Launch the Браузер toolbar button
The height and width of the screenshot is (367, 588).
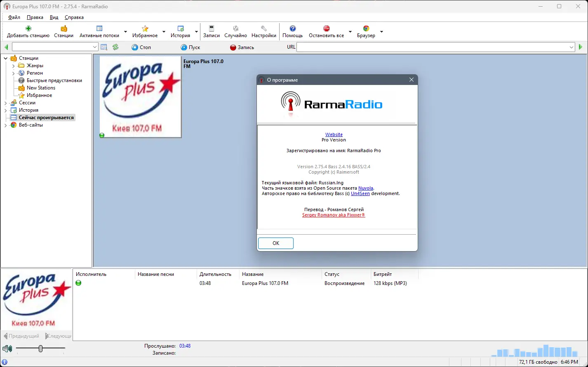pyautogui.click(x=366, y=31)
